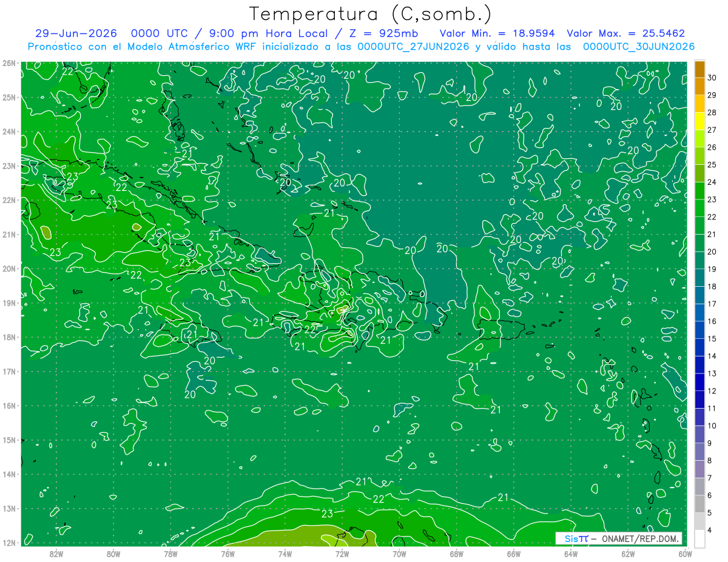The image size is (728, 562).
Task: Click the '13N' latitude axis label
Action: tap(9, 509)
